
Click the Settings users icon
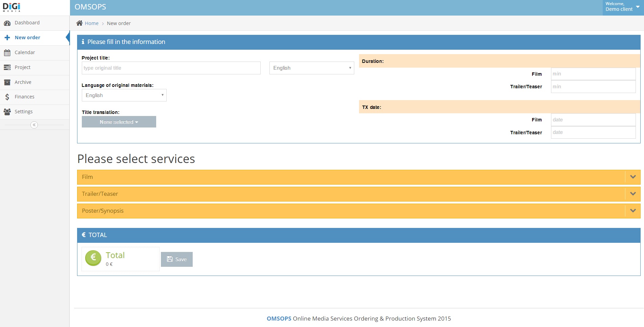click(7, 112)
